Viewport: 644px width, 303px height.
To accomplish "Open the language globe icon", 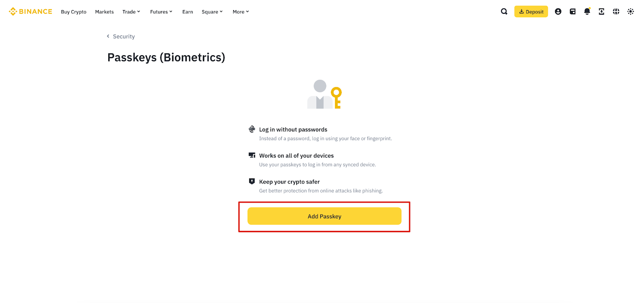I will click(x=616, y=12).
